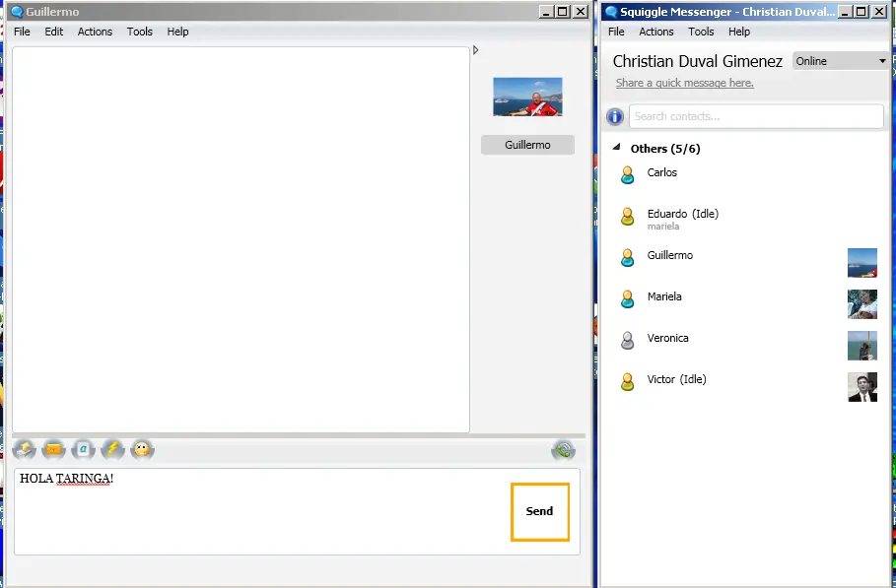
Task: Click Mariela's avatar thumbnail
Action: coord(862,303)
